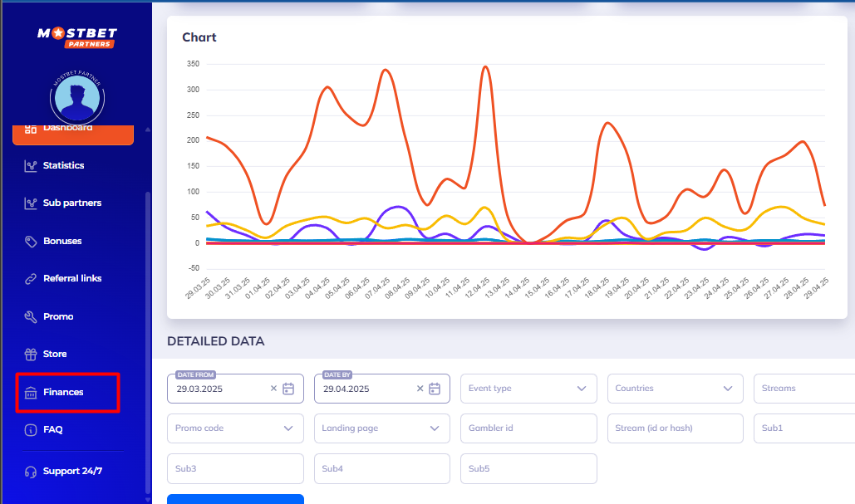Click the Promo wrench icon

(31, 317)
